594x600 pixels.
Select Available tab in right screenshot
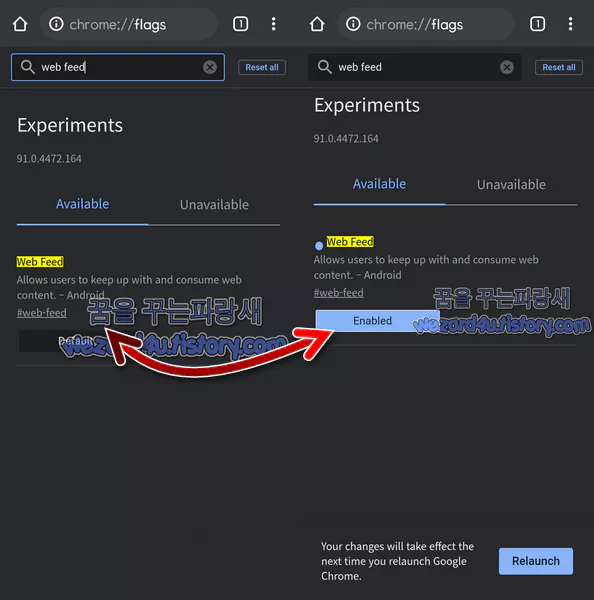pos(380,184)
